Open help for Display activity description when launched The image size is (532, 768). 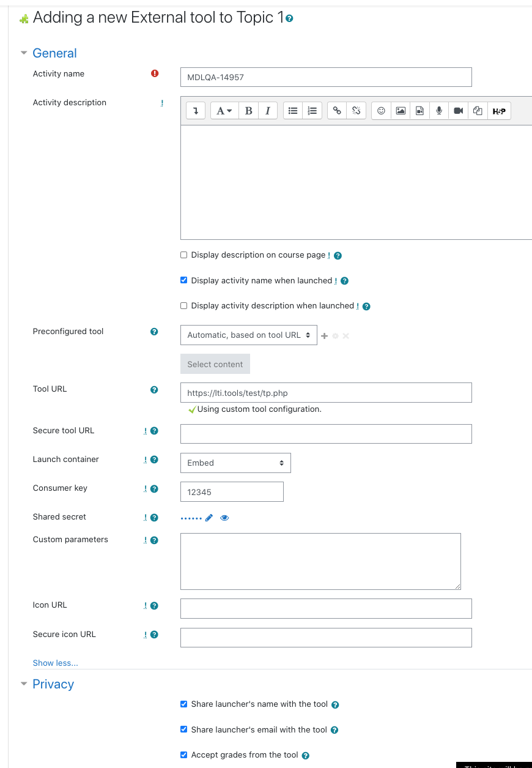(366, 306)
